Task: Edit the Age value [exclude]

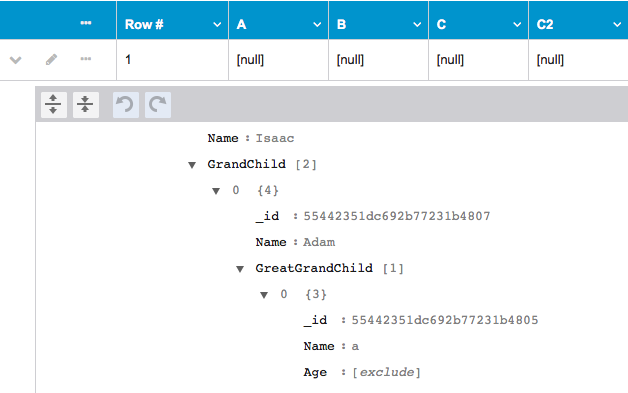Action: pos(386,372)
